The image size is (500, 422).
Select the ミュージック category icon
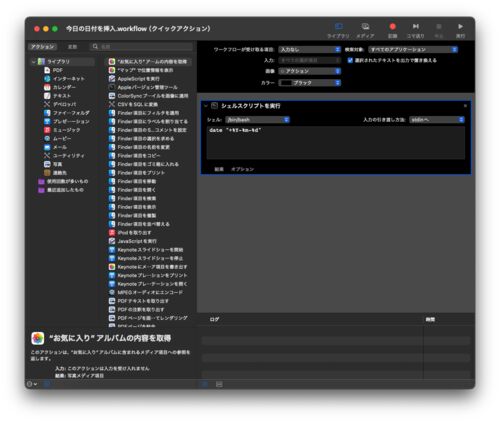point(47,130)
